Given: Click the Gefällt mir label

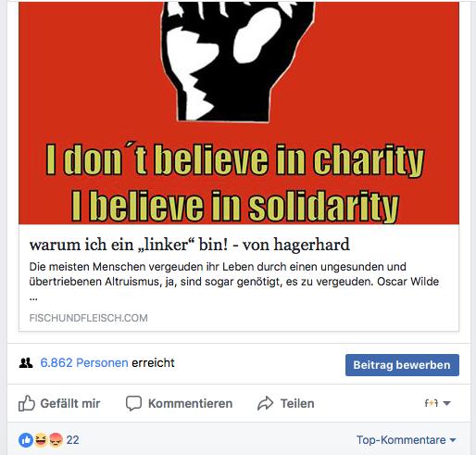Looking at the screenshot, I should [70, 403].
